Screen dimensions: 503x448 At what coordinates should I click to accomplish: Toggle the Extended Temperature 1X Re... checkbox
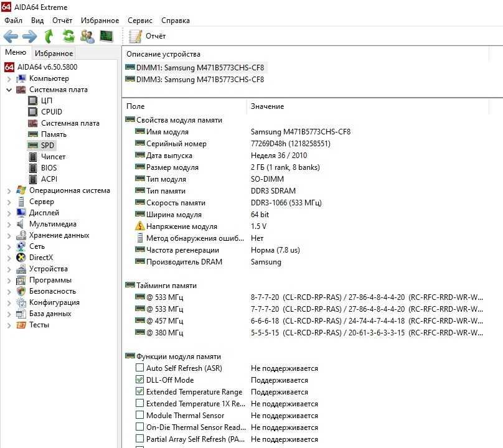(x=139, y=403)
